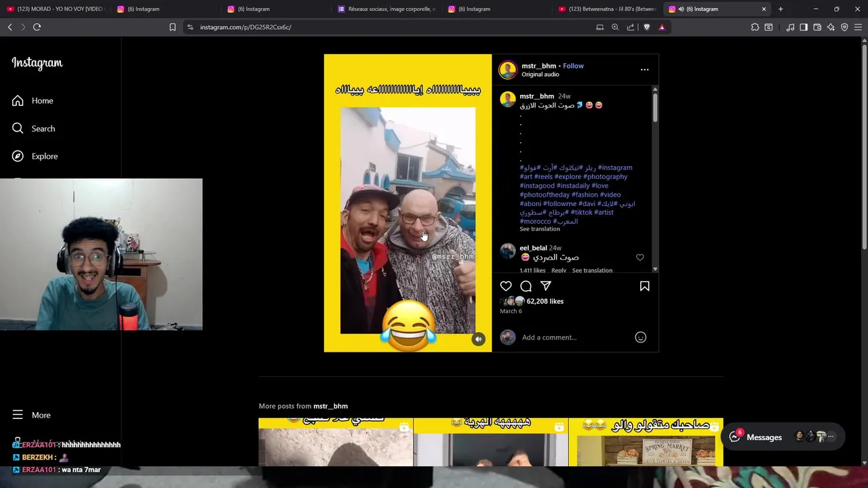
Task: Go back in the browser
Action: click(x=9, y=27)
